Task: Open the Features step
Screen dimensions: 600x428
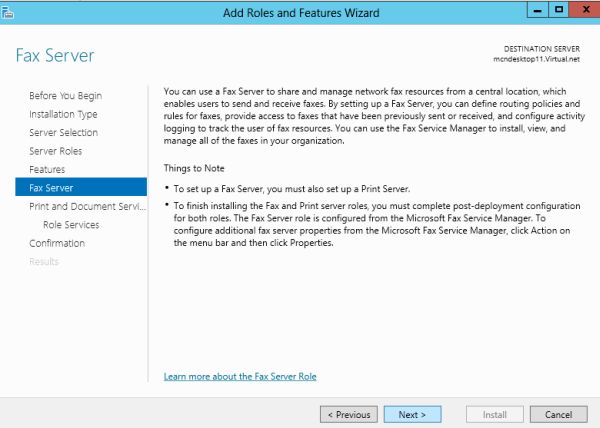Action: pos(47,169)
